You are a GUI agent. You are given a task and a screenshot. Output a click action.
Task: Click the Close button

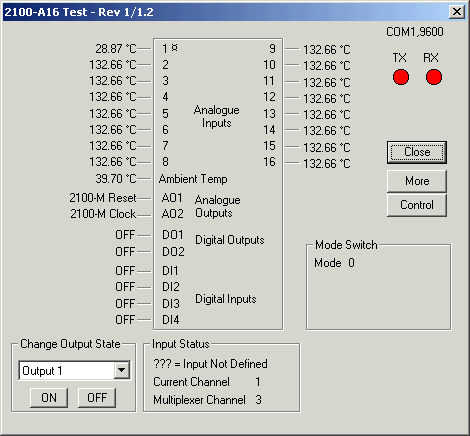[x=417, y=152]
